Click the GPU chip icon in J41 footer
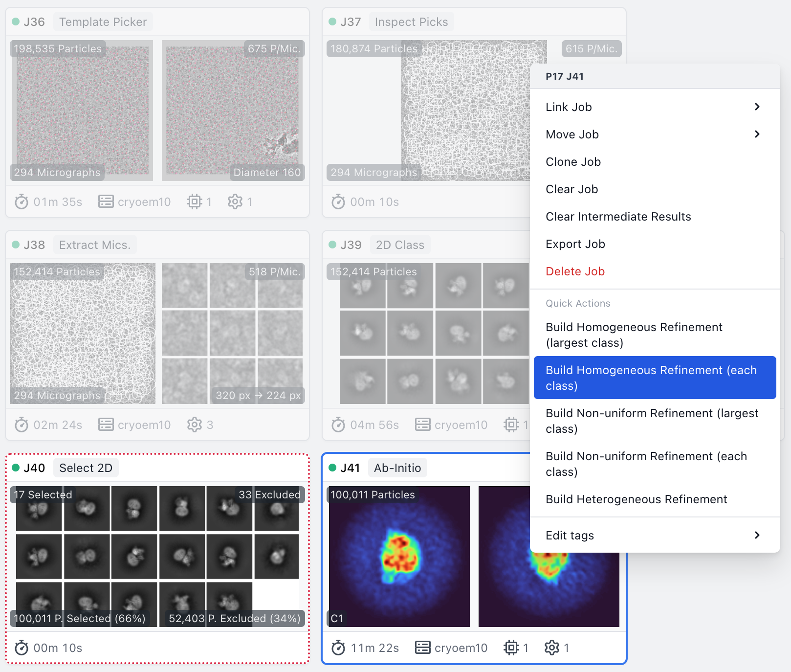The height and width of the screenshot is (672, 791). [511, 648]
